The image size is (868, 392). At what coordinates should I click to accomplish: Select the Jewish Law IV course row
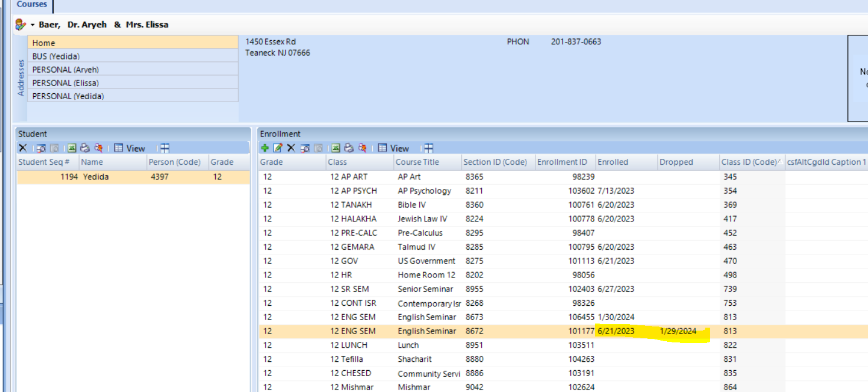[563, 218]
